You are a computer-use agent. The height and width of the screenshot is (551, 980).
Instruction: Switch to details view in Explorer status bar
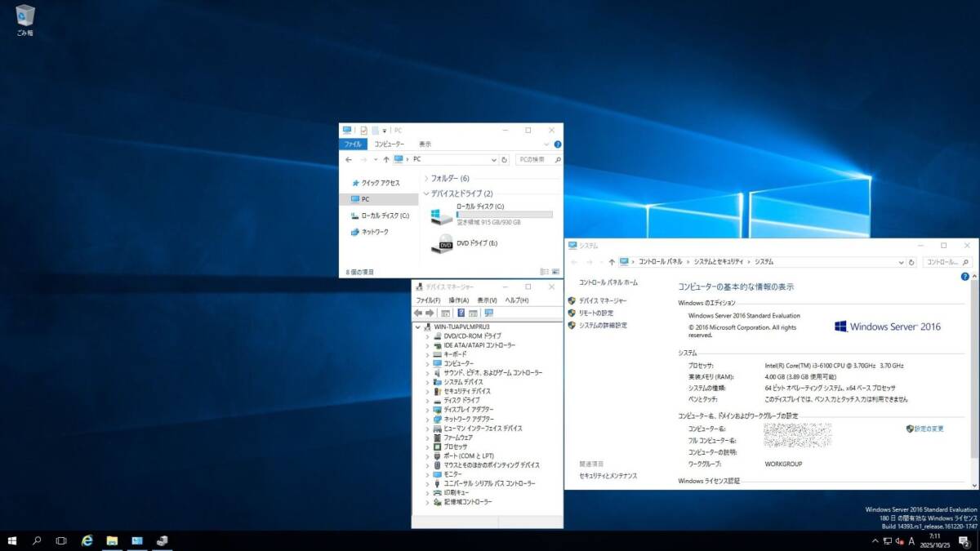point(545,271)
